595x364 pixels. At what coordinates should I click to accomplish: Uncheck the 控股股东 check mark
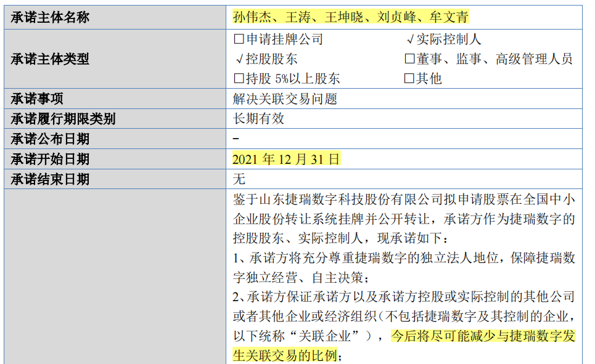point(239,59)
